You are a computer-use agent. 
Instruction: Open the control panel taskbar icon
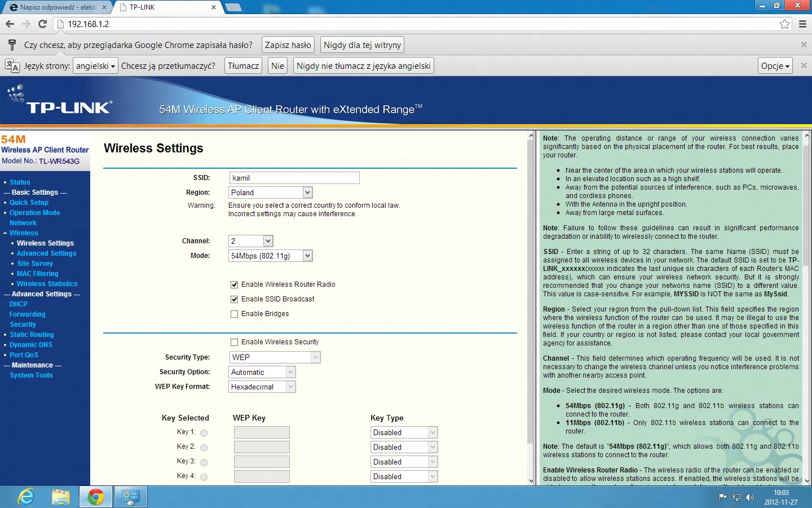[x=131, y=497]
